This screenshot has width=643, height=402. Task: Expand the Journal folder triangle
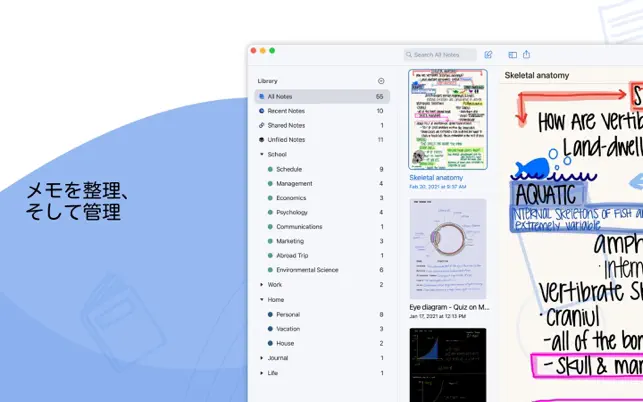(x=262, y=358)
